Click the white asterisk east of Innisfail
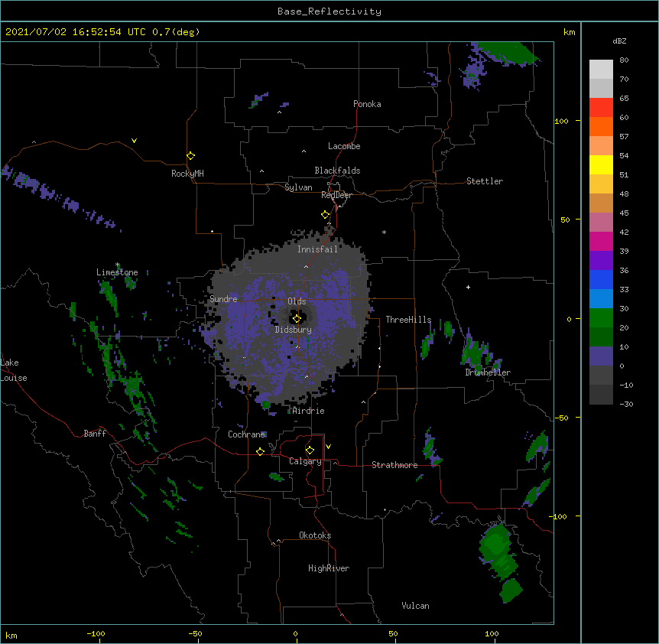The width and height of the screenshot is (659, 644). click(x=384, y=232)
